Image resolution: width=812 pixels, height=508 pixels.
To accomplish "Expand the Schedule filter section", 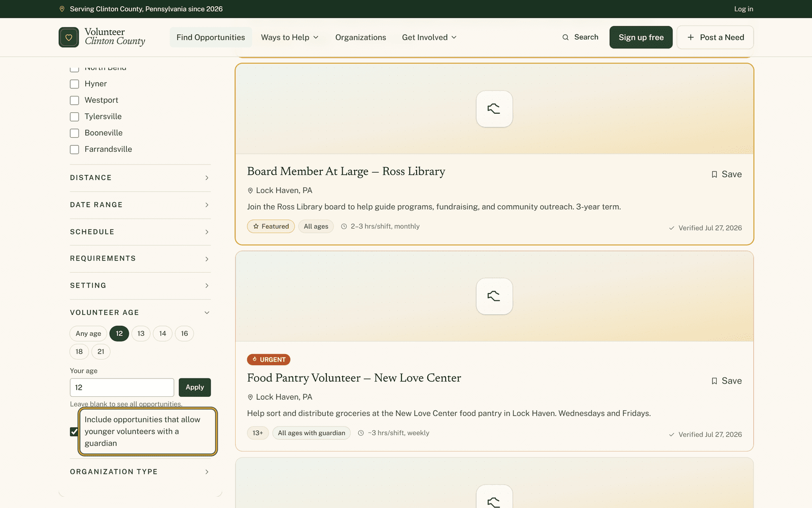I will pos(141,232).
